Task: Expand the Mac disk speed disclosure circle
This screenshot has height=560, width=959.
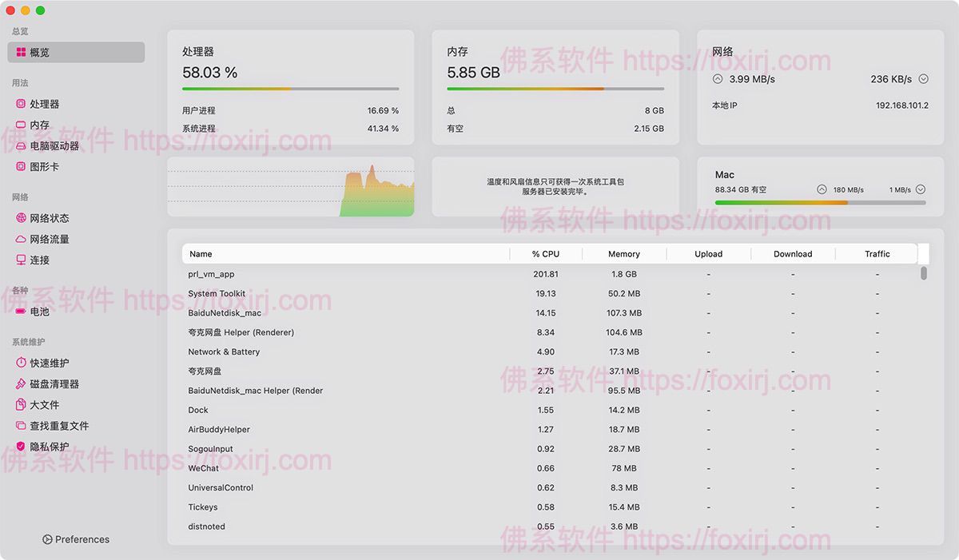Action: 822,189
